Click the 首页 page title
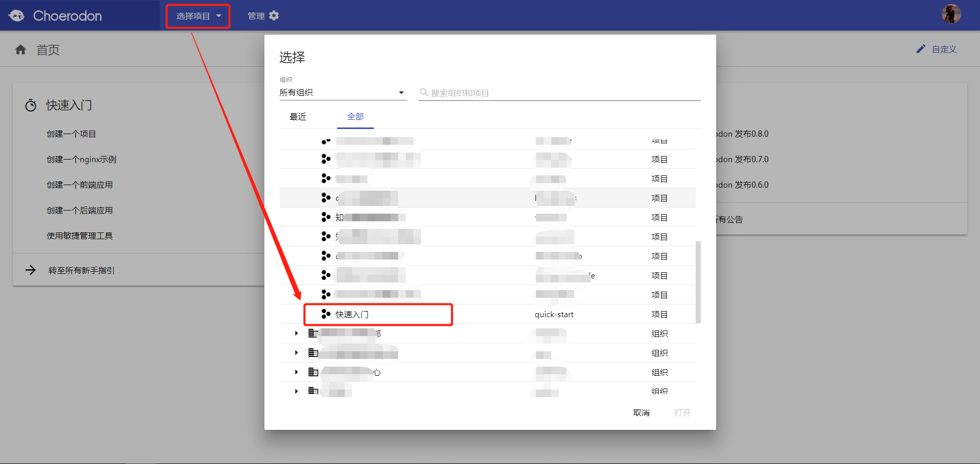This screenshot has height=464, width=980. (x=48, y=50)
